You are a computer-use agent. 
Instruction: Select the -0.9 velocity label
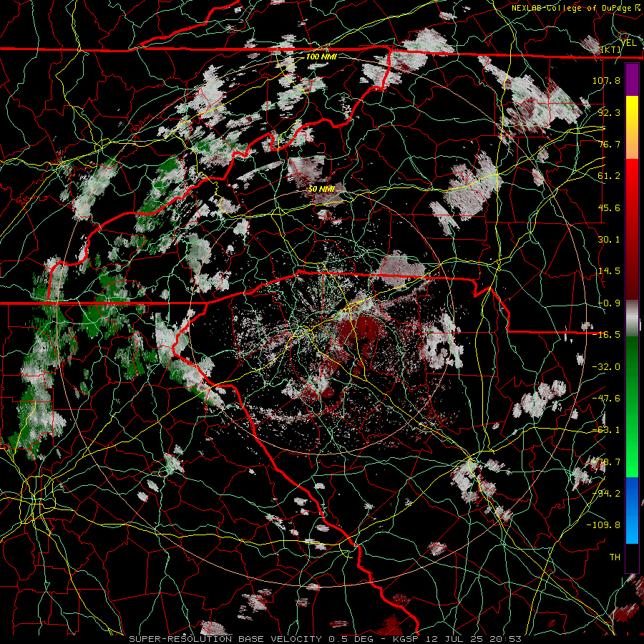[609, 303]
